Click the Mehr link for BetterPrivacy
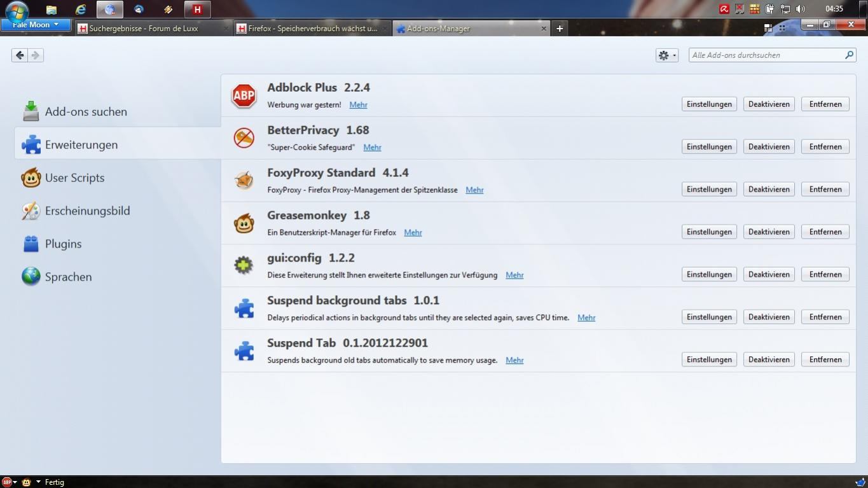Viewport: 868px width, 488px height. [x=372, y=148]
